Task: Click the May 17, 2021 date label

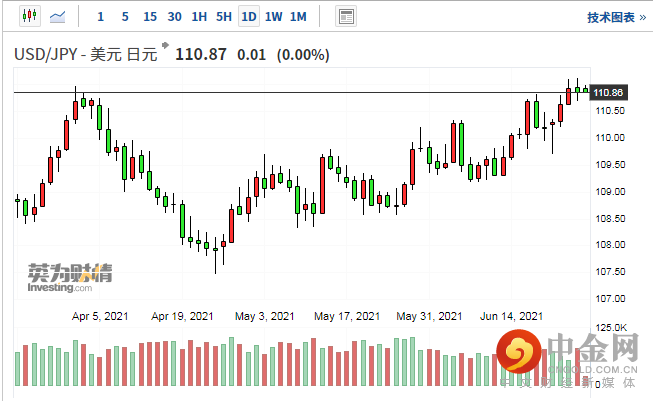Action: pyautogui.click(x=347, y=316)
